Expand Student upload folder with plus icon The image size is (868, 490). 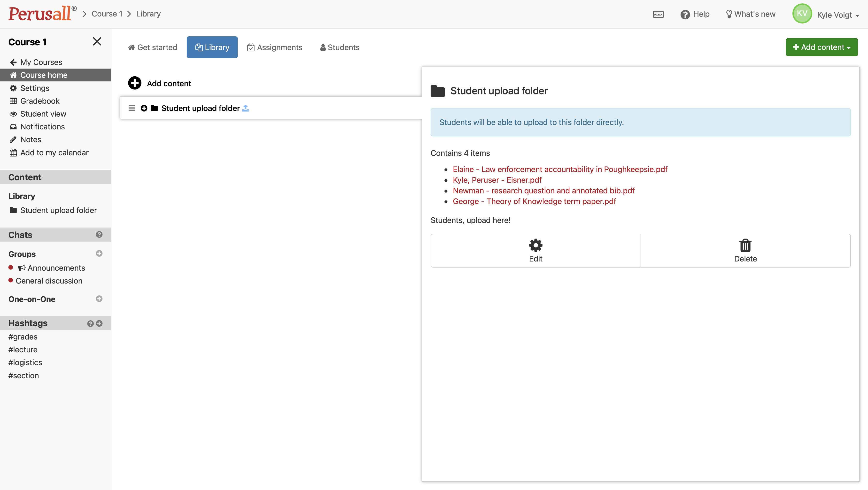pos(144,108)
